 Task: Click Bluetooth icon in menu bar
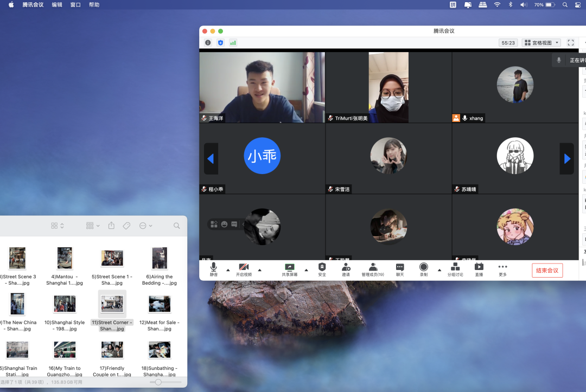511,5
